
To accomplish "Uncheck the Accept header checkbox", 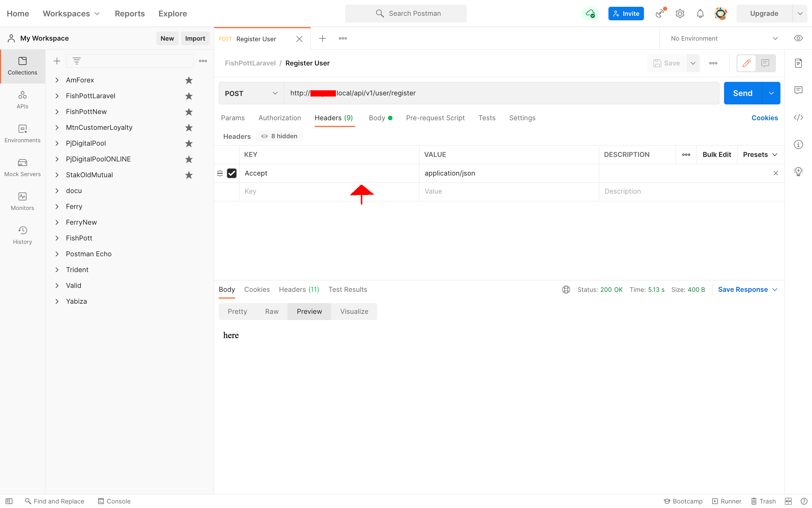I will (x=232, y=173).
